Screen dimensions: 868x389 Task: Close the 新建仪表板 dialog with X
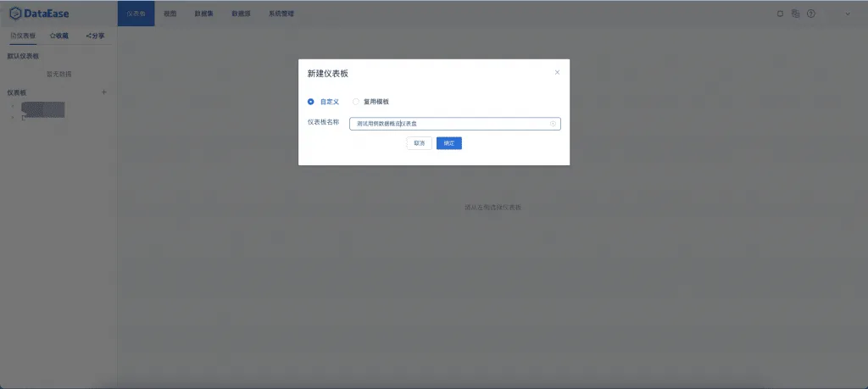point(558,73)
